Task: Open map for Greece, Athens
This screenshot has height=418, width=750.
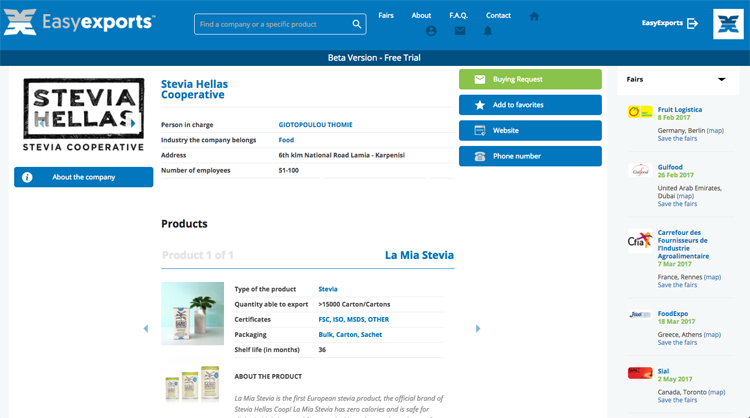Action: point(712,335)
